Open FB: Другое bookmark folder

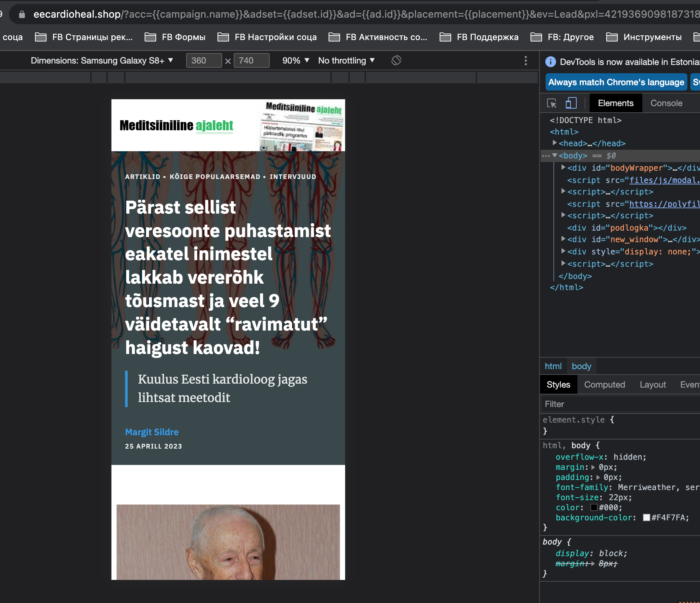pos(562,37)
